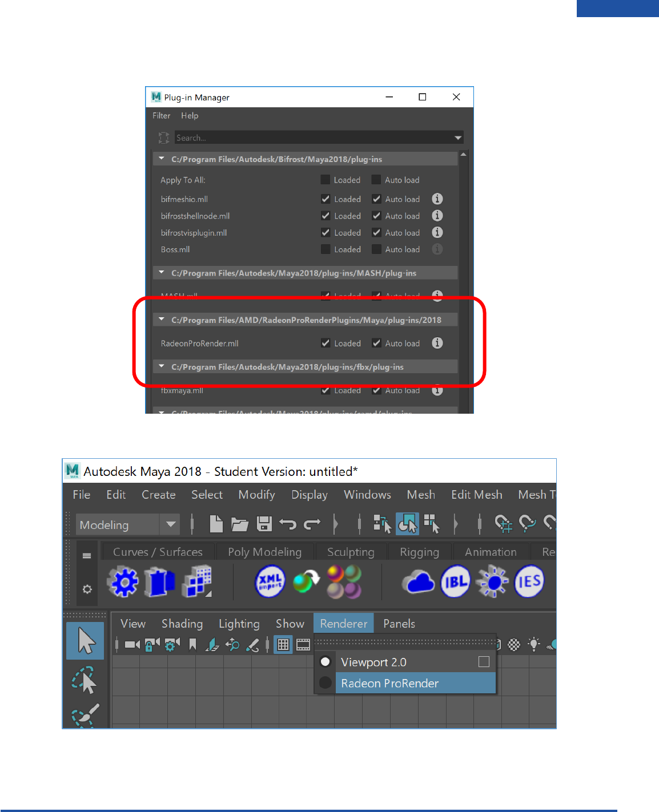This screenshot has width=659, height=812.
Task: Click the Snap to curves magnet icon
Action: pyautogui.click(x=528, y=523)
